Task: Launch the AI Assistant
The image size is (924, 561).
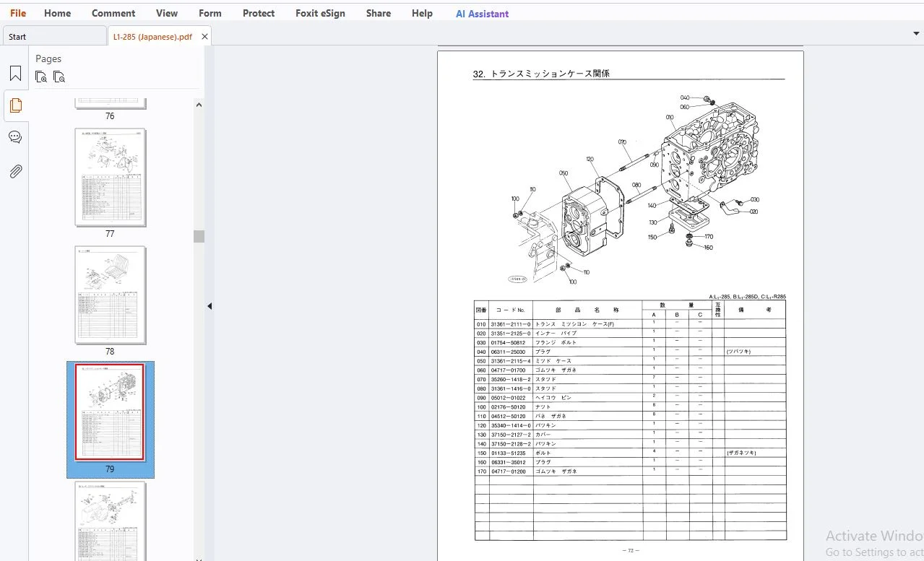Action: (482, 13)
